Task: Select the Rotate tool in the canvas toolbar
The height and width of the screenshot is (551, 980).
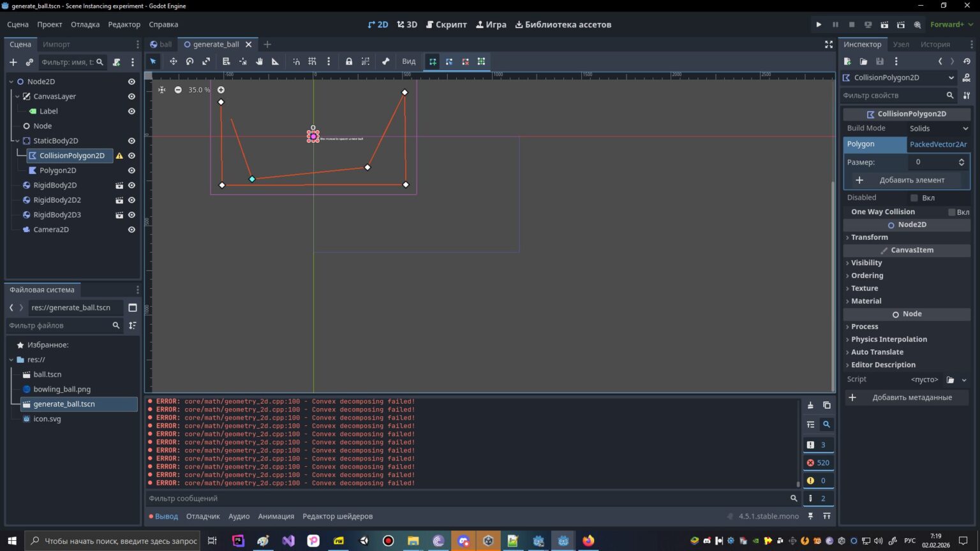Action: (x=189, y=61)
